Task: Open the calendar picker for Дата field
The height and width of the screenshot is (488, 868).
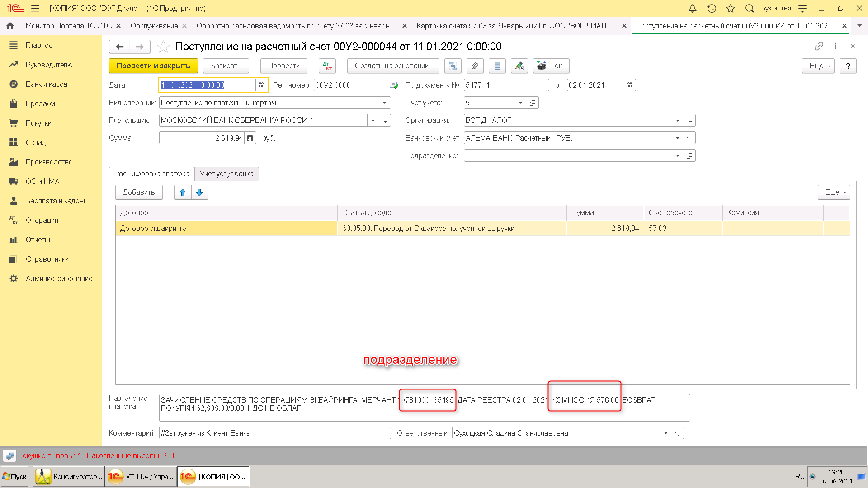Action: tap(261, 85)
